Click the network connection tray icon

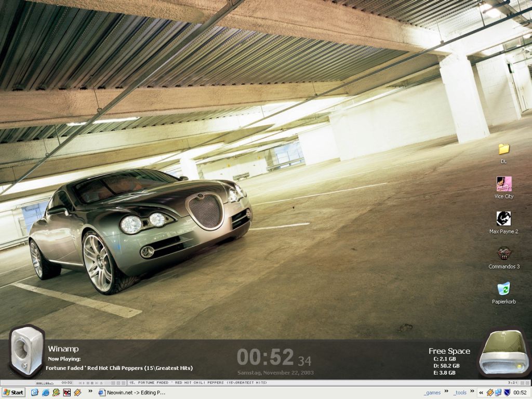coord(498,393)
